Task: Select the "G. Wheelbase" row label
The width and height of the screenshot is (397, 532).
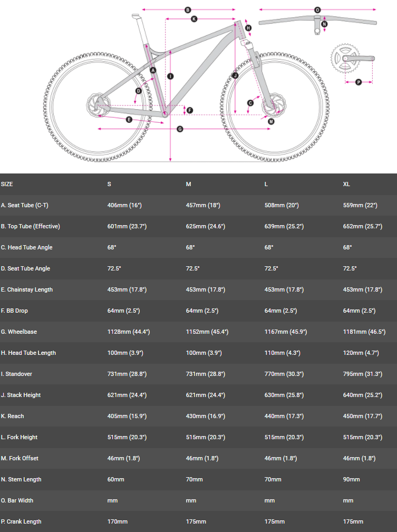Action: tap(19, 332)
